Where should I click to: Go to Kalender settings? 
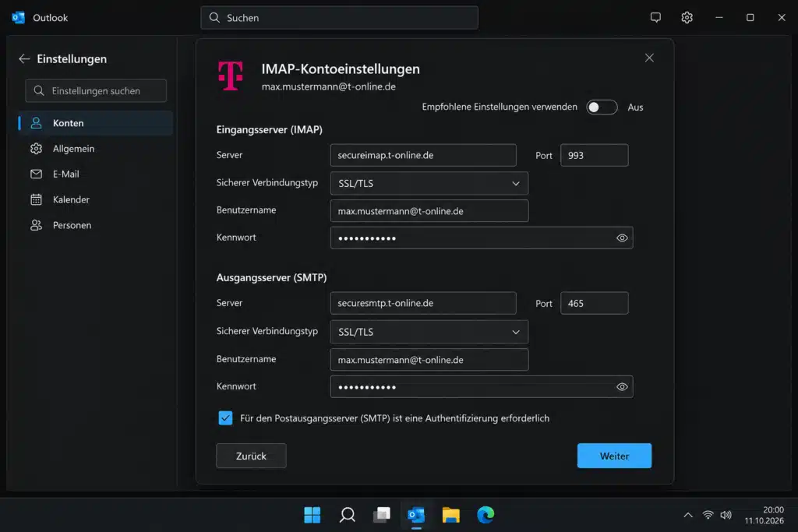point(96,199)
